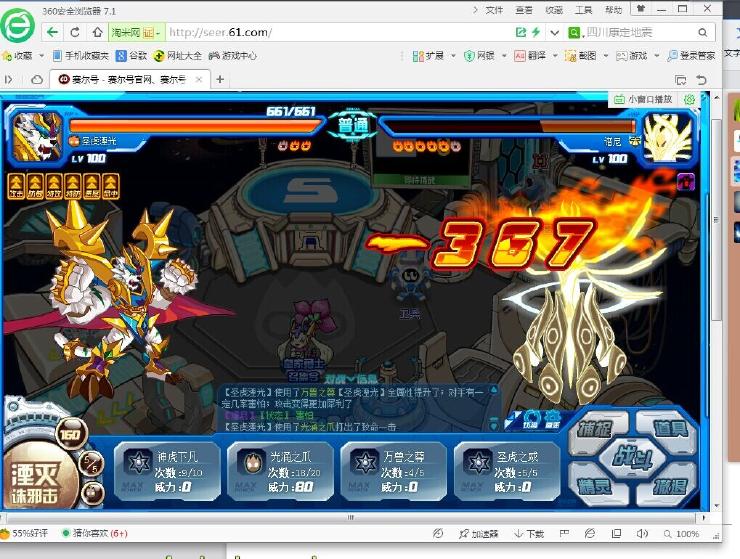This screenshot has width=740, height=559.
Task: Use the 万兽之尊 skill
Action: (394, 471)
